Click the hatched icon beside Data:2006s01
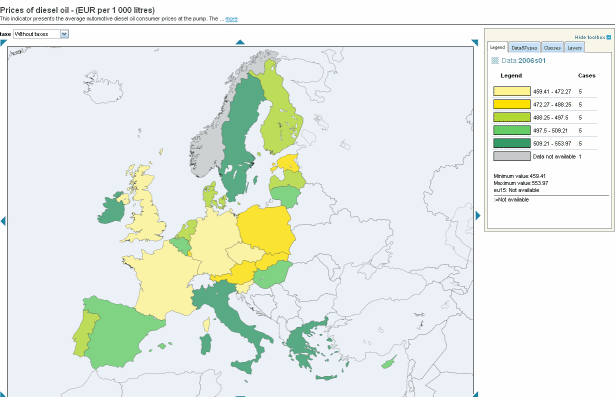The image size is (615, 397). (495, 60)
